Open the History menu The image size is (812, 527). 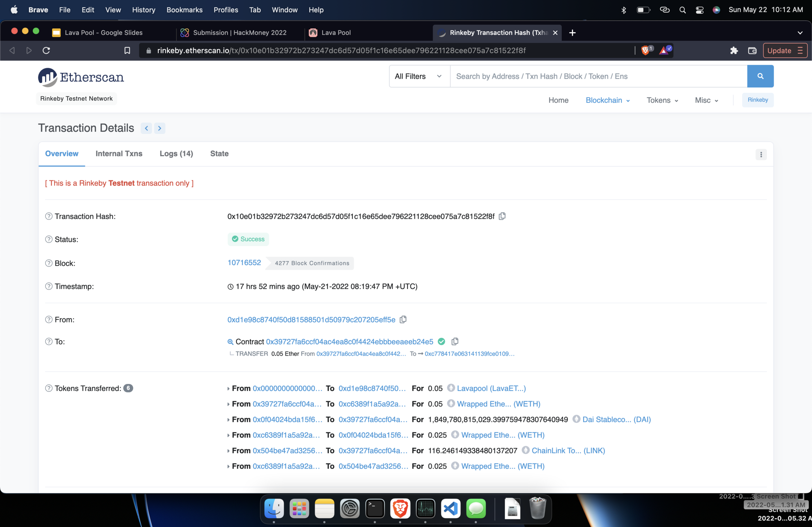pos(144,10)
